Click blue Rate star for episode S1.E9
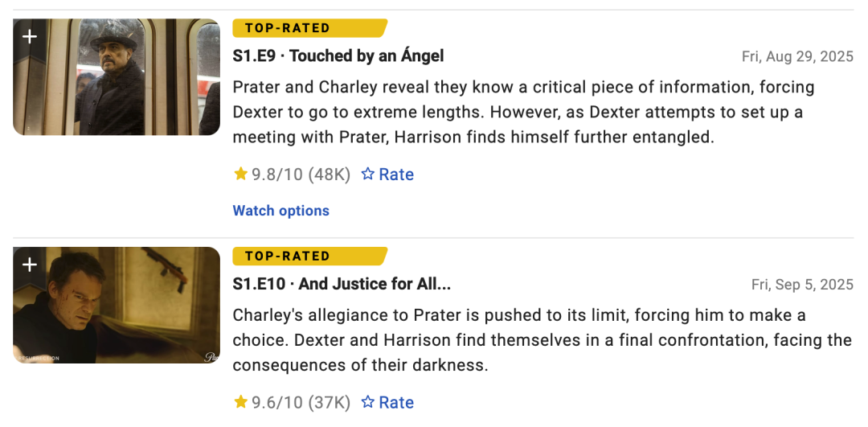The image size is (868, 427). [x=368, y=174]
